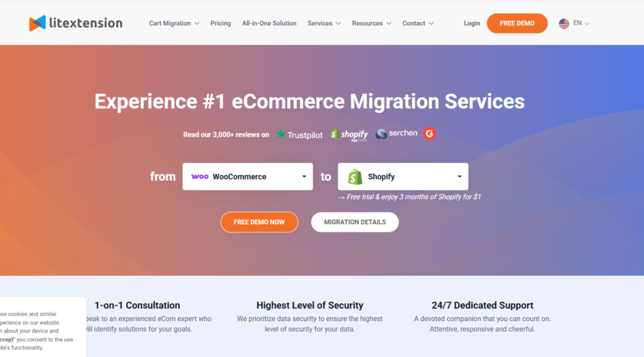Click the US flag language icon
Viewport: 644px width, 357px height.
564,23
